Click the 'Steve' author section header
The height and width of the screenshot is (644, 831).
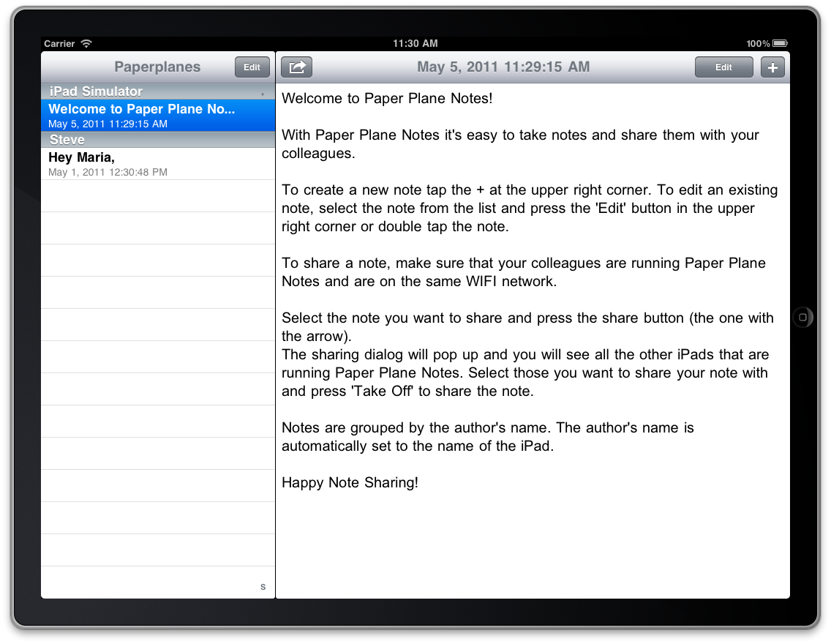click(x=67, y=140)
